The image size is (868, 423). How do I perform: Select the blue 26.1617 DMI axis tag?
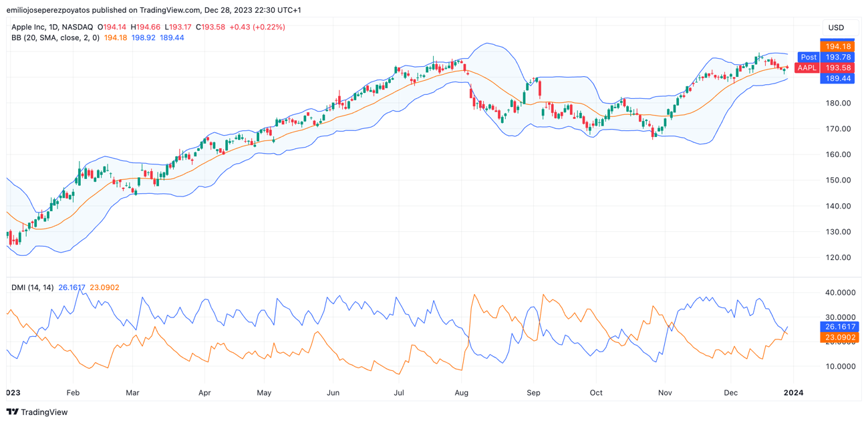click(x=839, y=327)
